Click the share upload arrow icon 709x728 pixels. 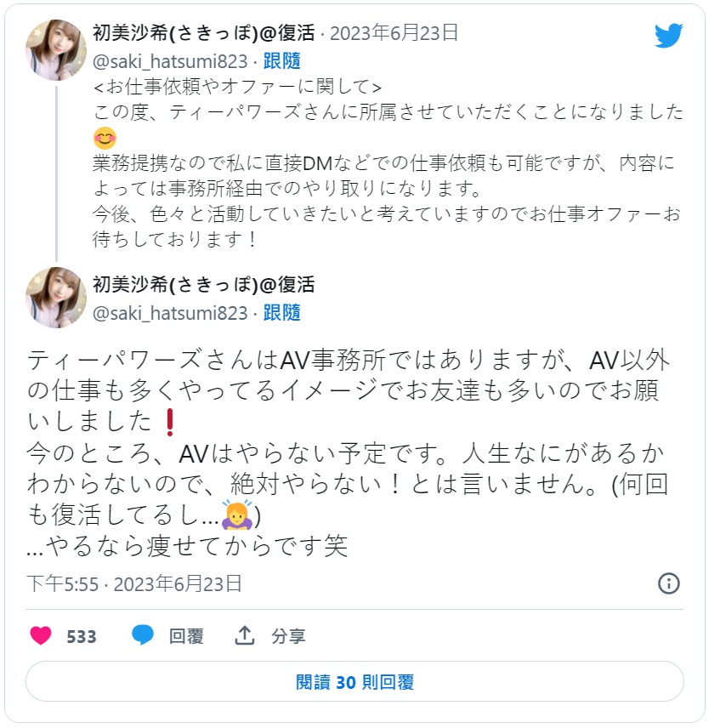[x=245, y=635]
